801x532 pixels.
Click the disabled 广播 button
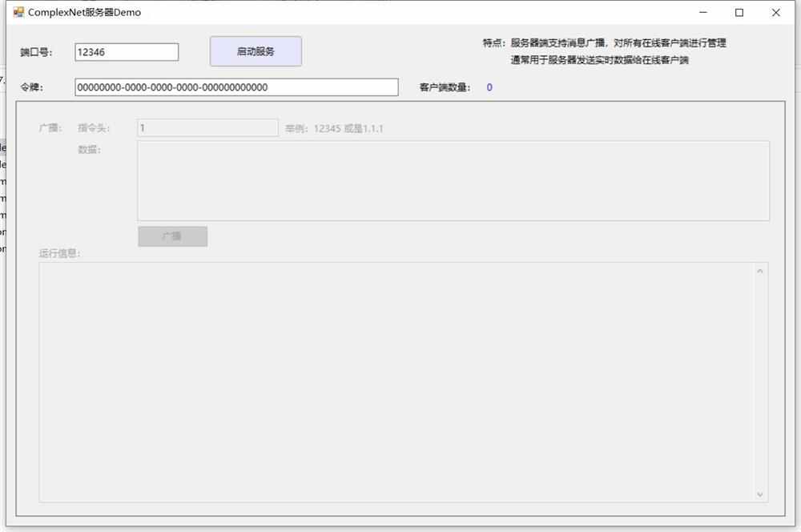[x=173, y=236]
